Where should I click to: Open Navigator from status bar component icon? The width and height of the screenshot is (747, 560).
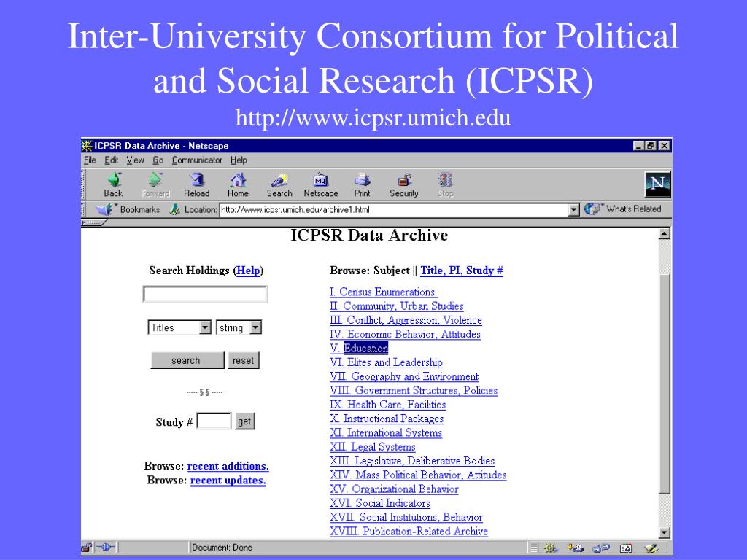tap(550, 548)
